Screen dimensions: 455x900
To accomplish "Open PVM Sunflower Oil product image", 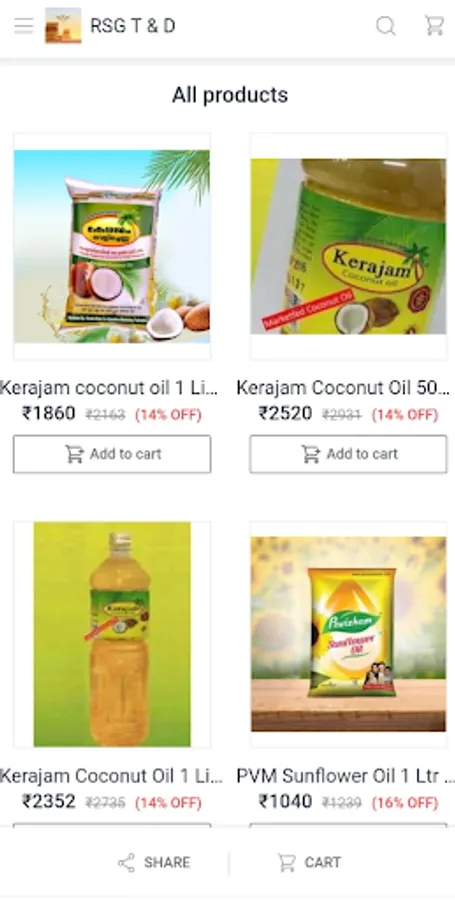I will click(x=348, y=634).
